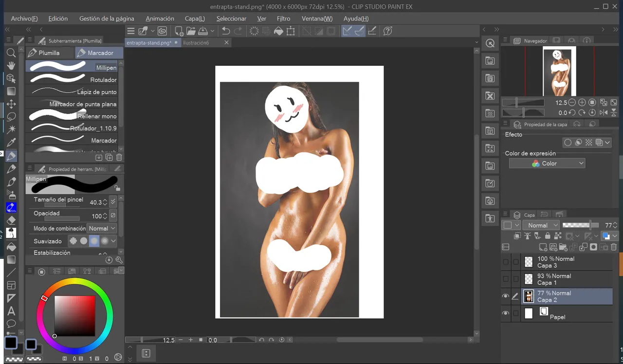Toggle Clip to layer below icon
The image size is (623, 364).
(517, 236)
